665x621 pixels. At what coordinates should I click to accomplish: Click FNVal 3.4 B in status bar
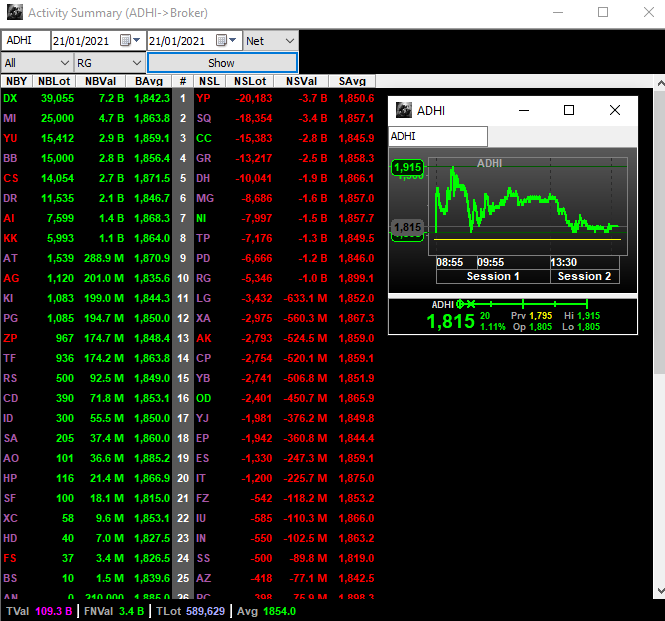114,611
